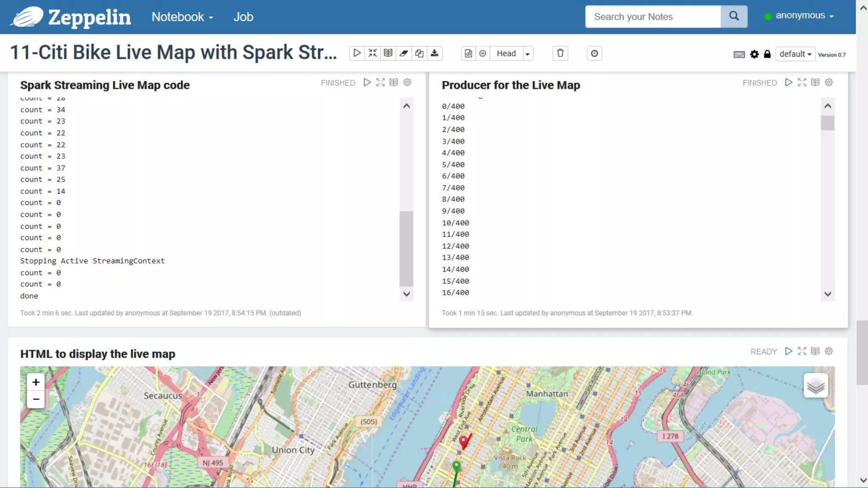Open note permissions lock icon

767,54
